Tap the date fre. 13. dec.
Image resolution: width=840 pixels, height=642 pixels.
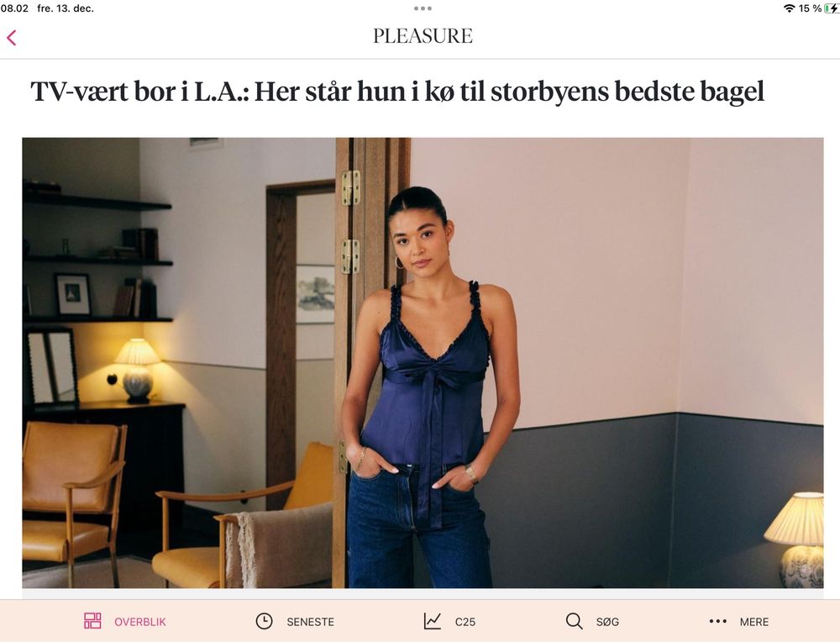point(66,8)
